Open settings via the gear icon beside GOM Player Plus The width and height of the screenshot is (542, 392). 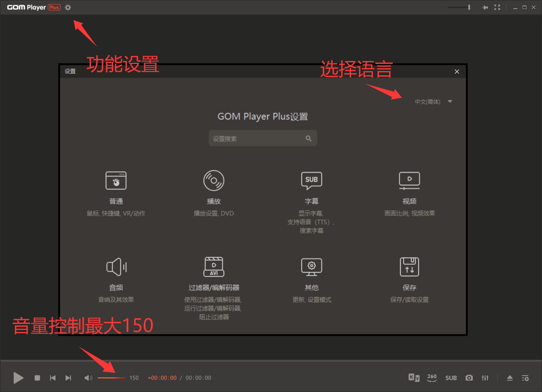[68, 7]
